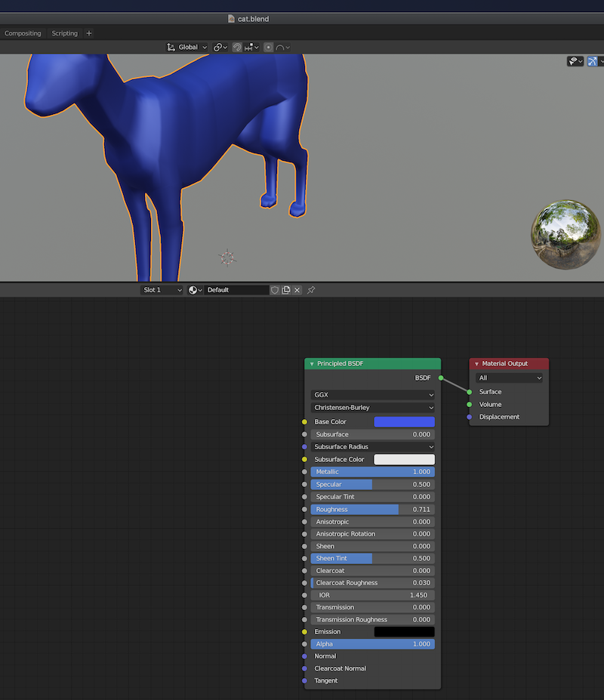Open the browse material sphere icon
604x700 pixels.
195,290
